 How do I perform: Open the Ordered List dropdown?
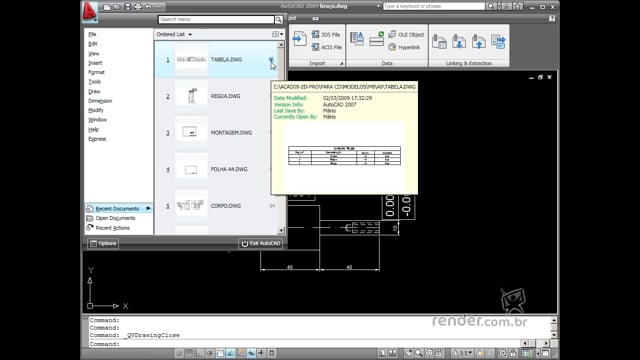[174, 34]
